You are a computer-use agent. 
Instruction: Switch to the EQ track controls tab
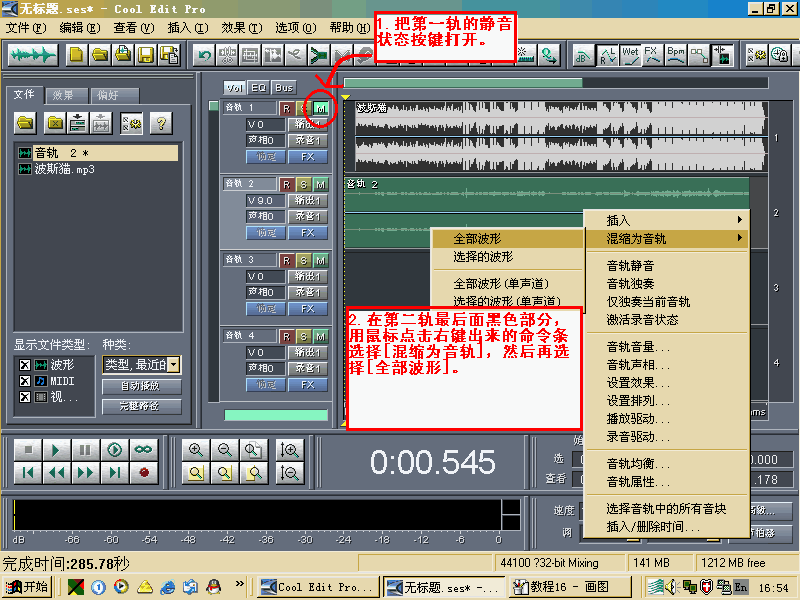pos(258,88)
